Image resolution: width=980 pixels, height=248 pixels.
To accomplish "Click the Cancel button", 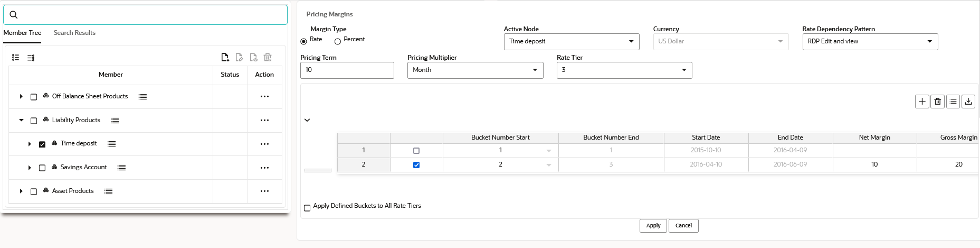I will [x=683, y=226].
